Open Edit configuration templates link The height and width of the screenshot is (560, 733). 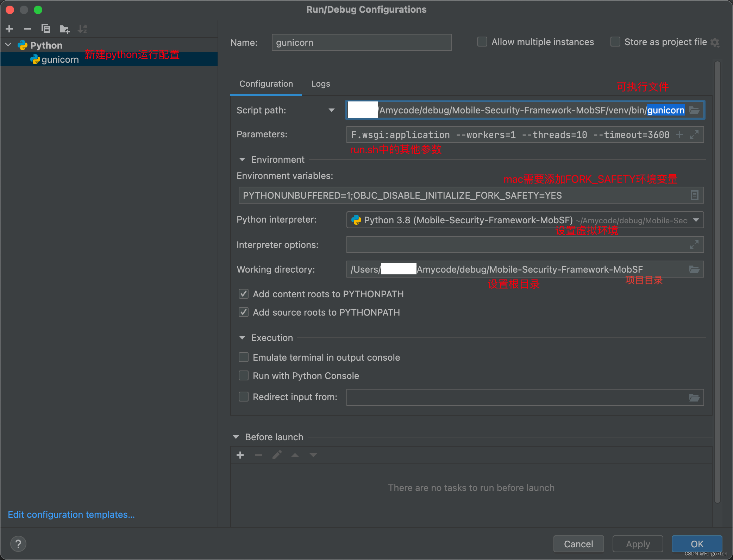[71, 515]
